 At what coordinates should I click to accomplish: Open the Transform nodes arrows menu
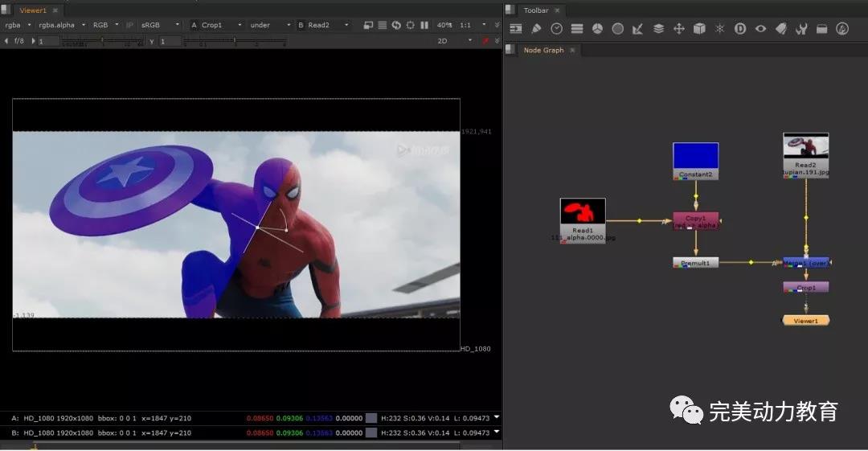click(x=678, y=29)
